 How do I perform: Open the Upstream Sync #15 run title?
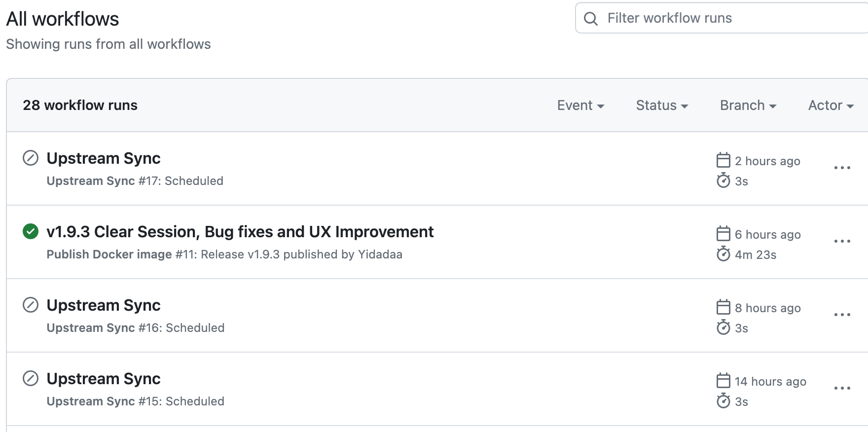point(104,379)
